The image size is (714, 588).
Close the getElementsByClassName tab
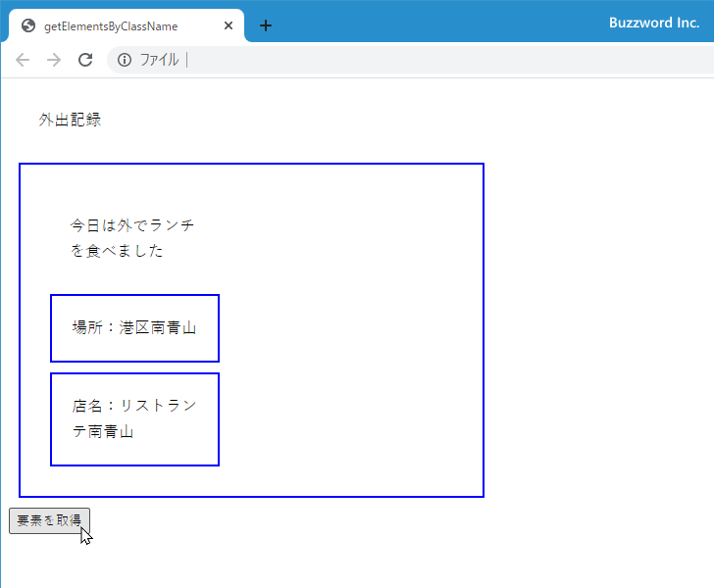point(229,25)
